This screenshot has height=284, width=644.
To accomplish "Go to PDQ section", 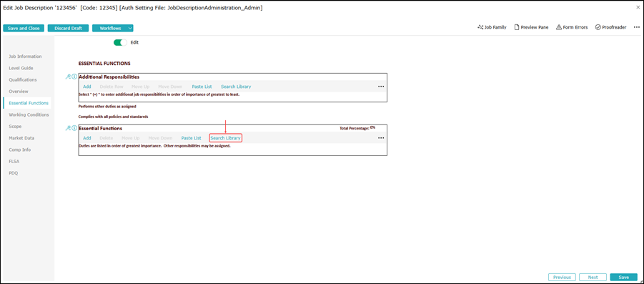I will pyautogui.click(x=13, y=173).
